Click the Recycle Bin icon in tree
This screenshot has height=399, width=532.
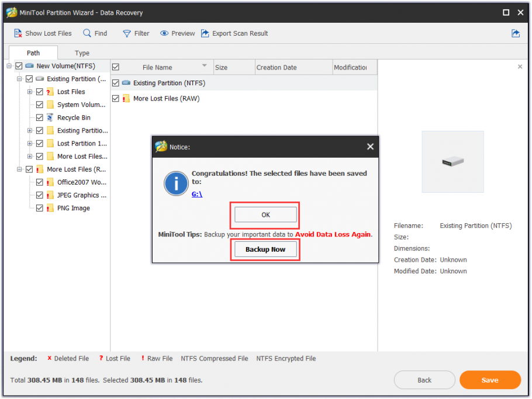(x=50, y=117)
